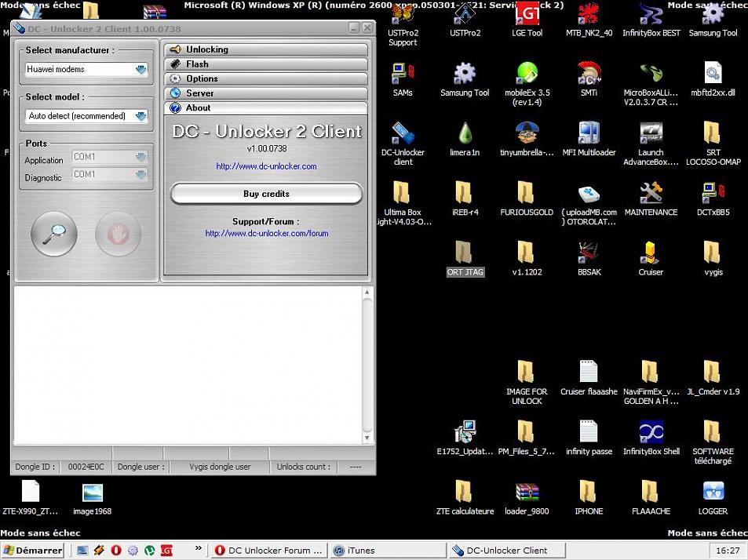This screenshot has height=560, width=748.
Task: Switch to iTunes in the taskbar
Action: [385, 551]
